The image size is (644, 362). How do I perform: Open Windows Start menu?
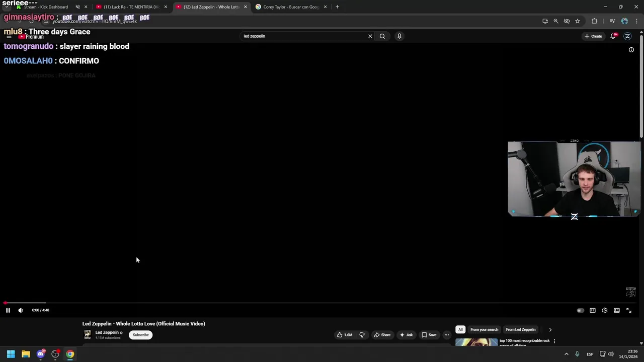[x=11, y=354]
